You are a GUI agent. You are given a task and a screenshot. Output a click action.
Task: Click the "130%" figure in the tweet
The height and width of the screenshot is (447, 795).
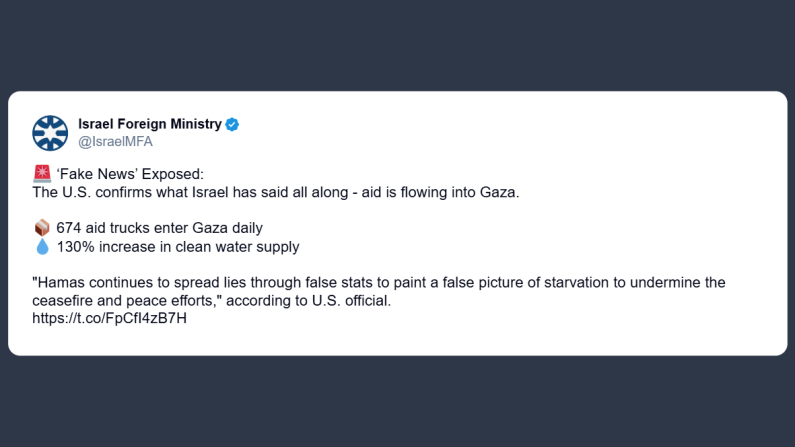point(75,246)
